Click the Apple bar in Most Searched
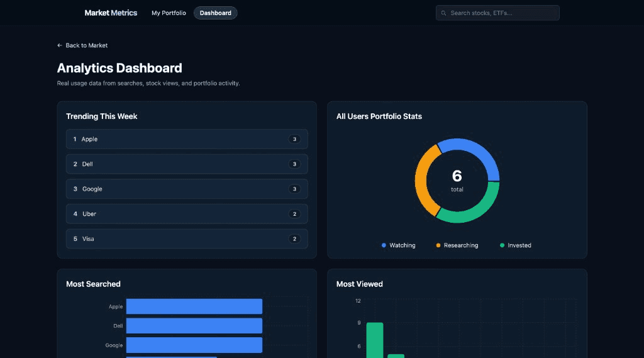Viewport: 644px width, 358px height. [x=194, y=306]
